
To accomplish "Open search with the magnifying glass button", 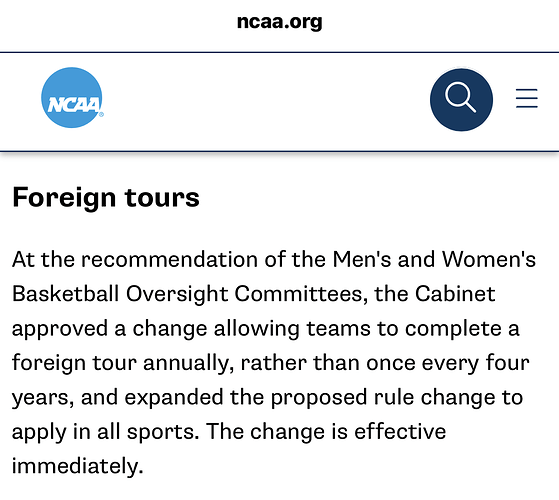I will pos(461,100).
